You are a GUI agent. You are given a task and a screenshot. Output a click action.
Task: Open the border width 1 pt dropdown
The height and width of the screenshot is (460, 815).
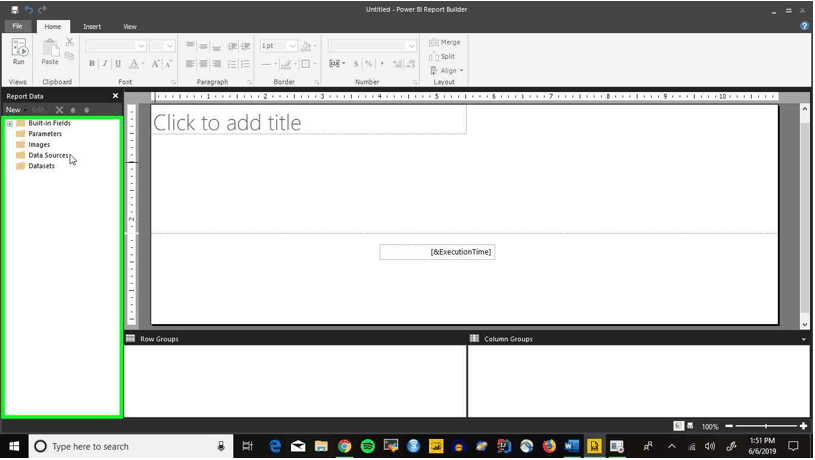(279, 46)
